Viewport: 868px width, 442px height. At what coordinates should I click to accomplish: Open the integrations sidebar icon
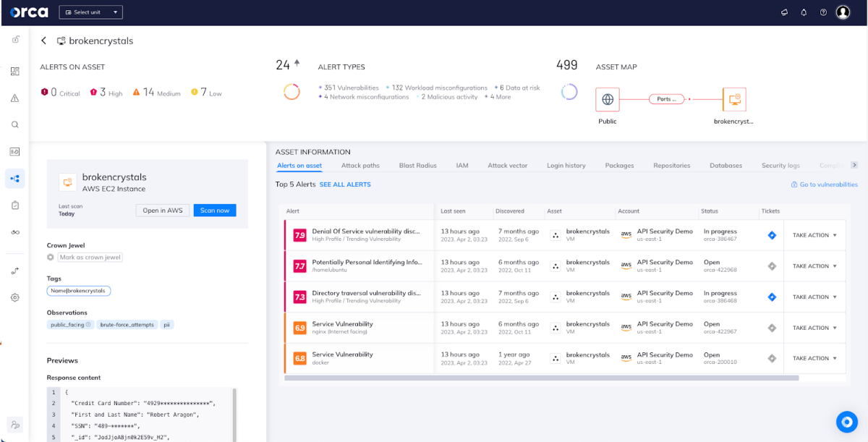(15, 271)
